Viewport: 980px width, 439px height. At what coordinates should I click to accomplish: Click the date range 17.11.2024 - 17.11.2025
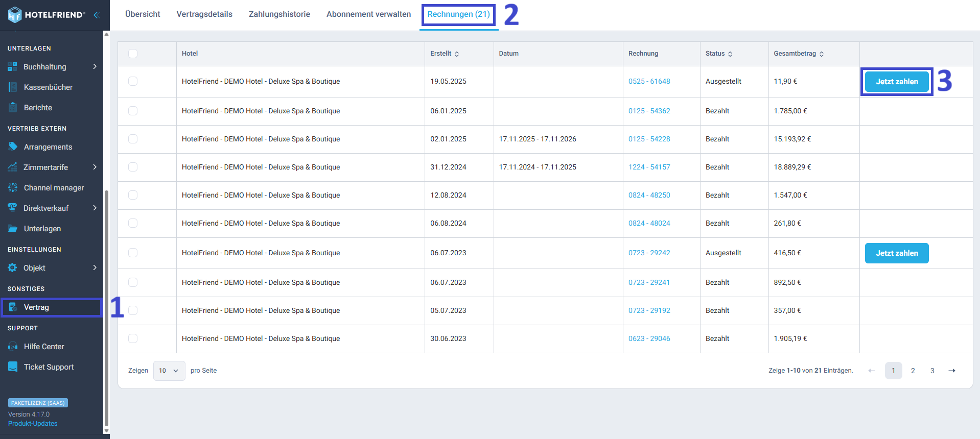[x=538, y=167]
